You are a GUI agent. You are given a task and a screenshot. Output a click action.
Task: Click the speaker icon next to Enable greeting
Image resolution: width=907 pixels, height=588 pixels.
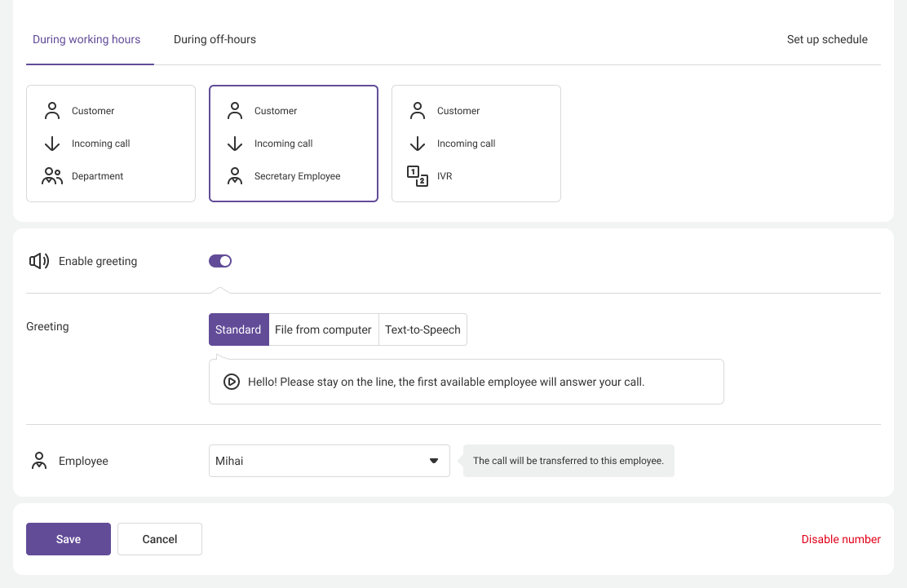click(x=38, y=261)
